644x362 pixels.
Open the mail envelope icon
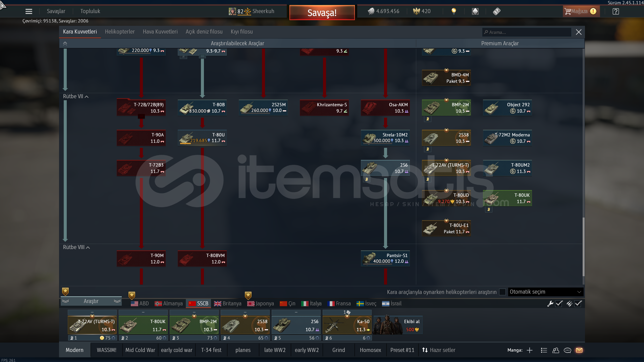579,350
